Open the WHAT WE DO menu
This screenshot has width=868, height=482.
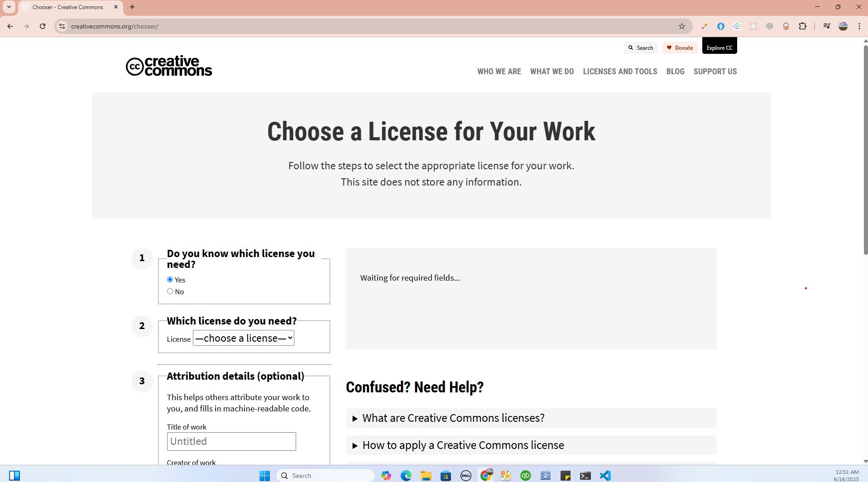552,72
